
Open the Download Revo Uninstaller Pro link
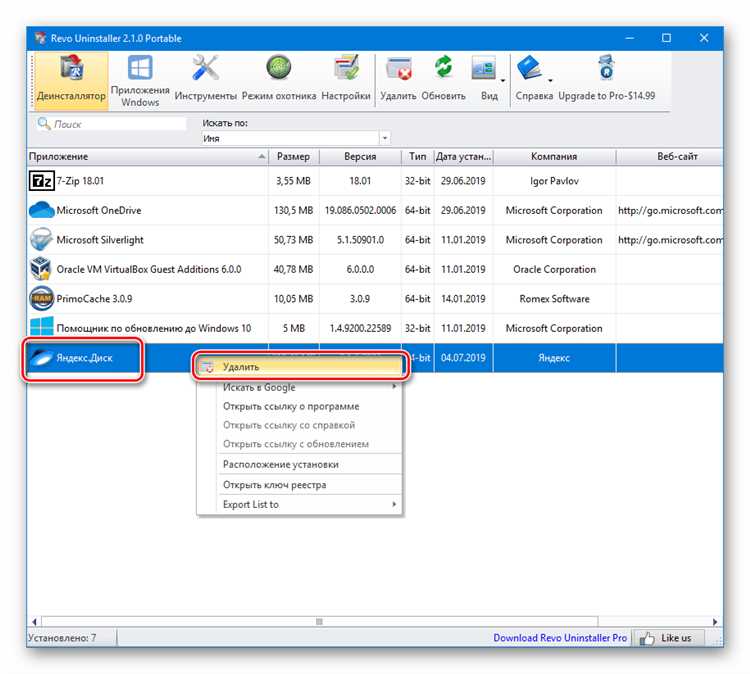560,638
